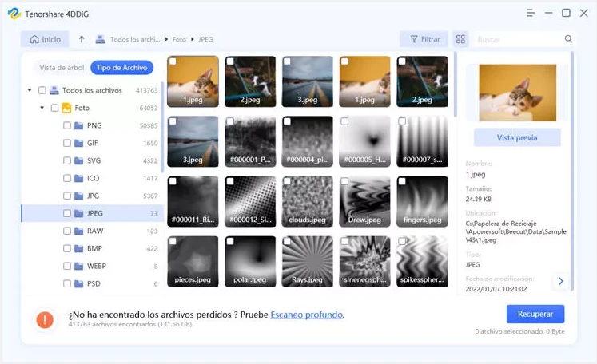Click next arrow in the details panel

point(560,281)
